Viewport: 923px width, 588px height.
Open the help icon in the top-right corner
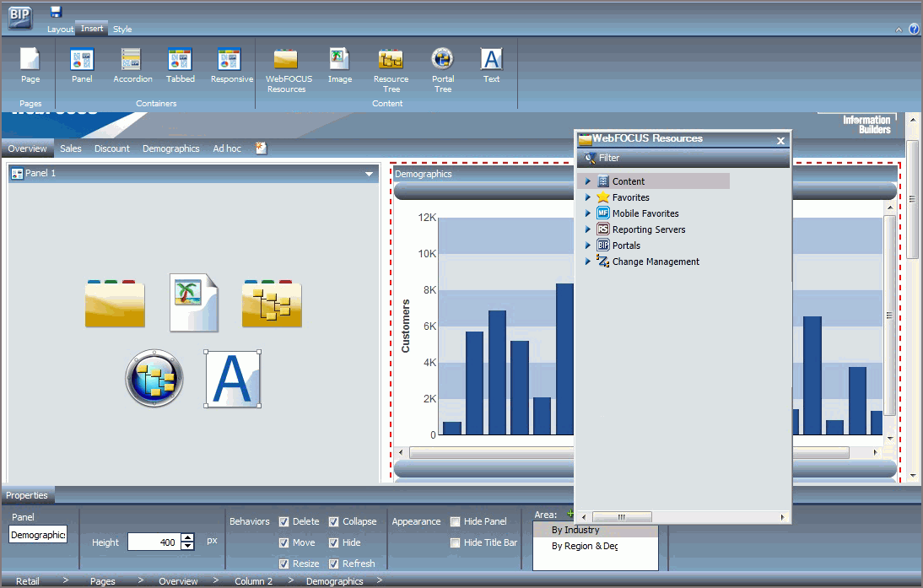pyautogui.click(x=915, y=29)
